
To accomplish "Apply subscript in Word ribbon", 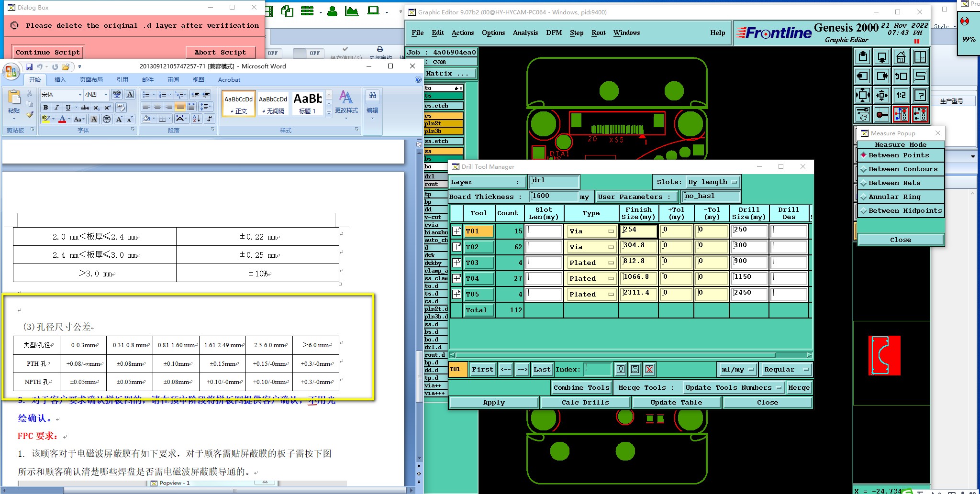I will [x=97, y=108].
